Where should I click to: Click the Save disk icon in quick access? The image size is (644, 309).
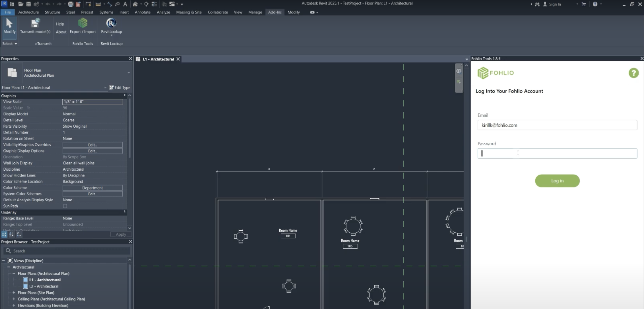pos(29,4)
